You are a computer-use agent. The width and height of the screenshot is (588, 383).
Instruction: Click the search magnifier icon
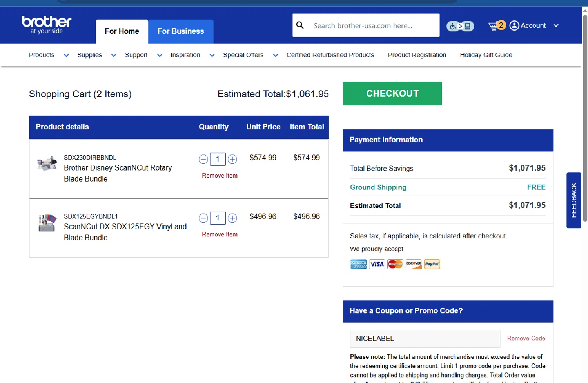coord(300,25)
